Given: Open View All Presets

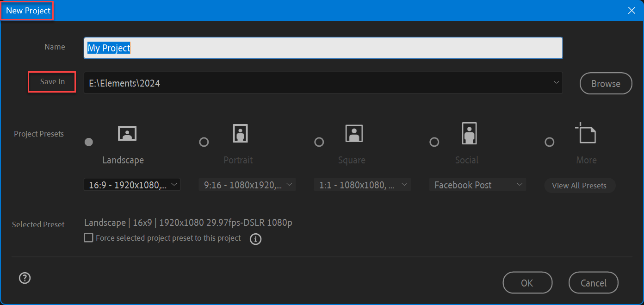Looking at the screenshot, I should [x=579, y=185].
